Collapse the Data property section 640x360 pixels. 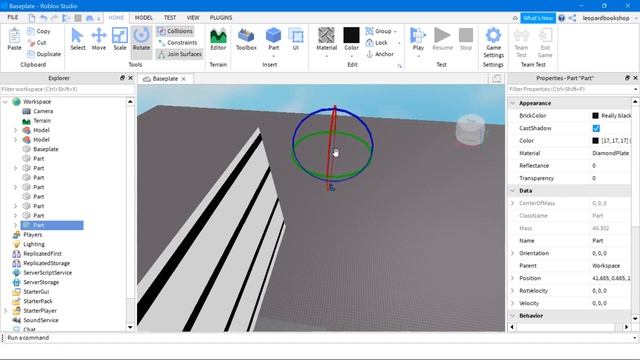[513, 191]
